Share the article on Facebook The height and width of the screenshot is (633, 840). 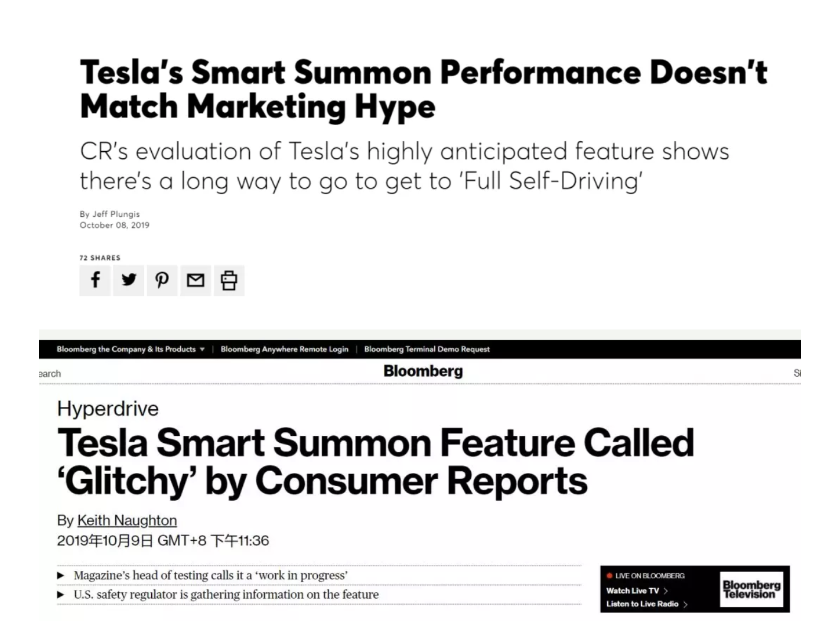click(95, 280)
